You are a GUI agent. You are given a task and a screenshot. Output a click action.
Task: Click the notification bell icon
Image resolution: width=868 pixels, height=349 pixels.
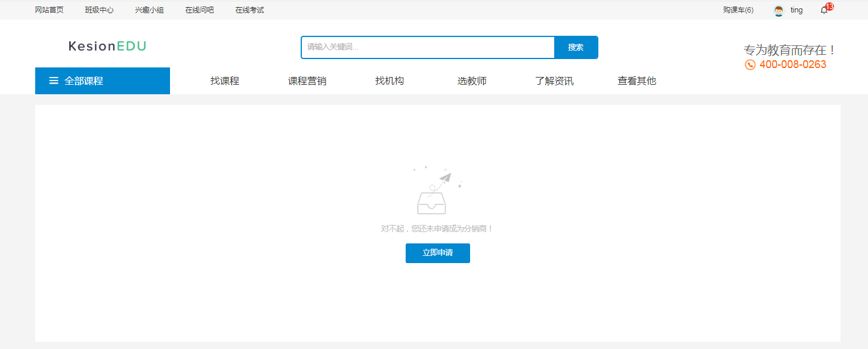(824, 10)
